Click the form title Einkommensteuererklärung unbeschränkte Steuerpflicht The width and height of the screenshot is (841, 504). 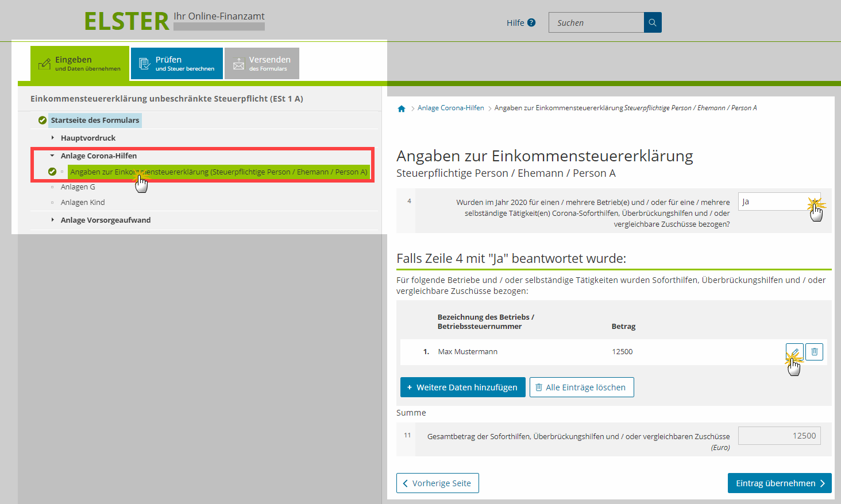[167, 99]
